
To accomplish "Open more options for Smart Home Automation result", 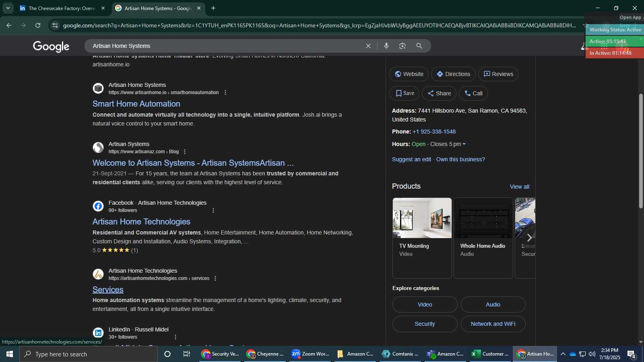I will [225, 93].
